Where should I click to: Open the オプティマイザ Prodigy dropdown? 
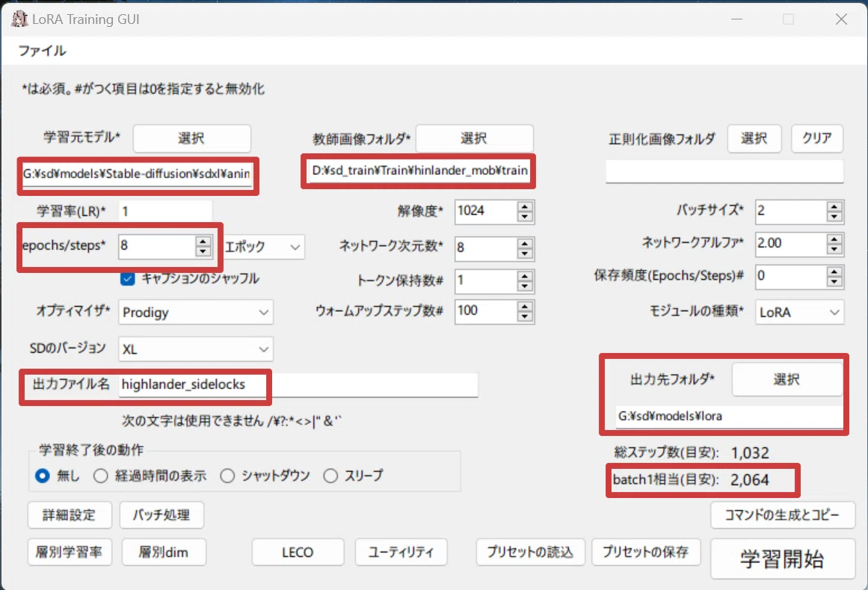click(196, 312)
